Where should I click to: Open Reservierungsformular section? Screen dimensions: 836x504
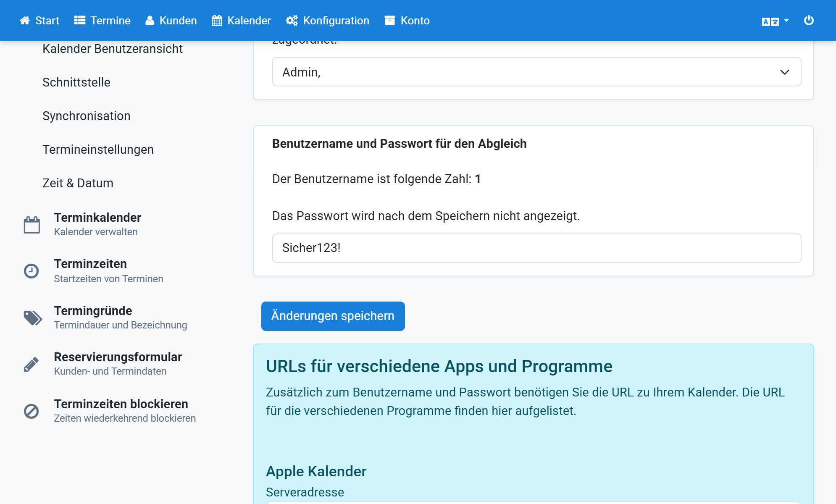pyautogui.click(x=118, y=357)
